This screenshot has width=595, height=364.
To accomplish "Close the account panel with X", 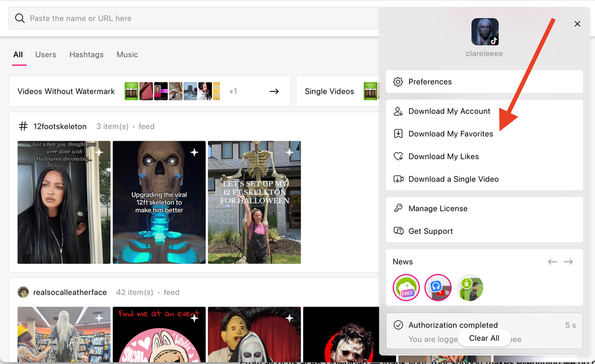I will click(x=577, y=24).
